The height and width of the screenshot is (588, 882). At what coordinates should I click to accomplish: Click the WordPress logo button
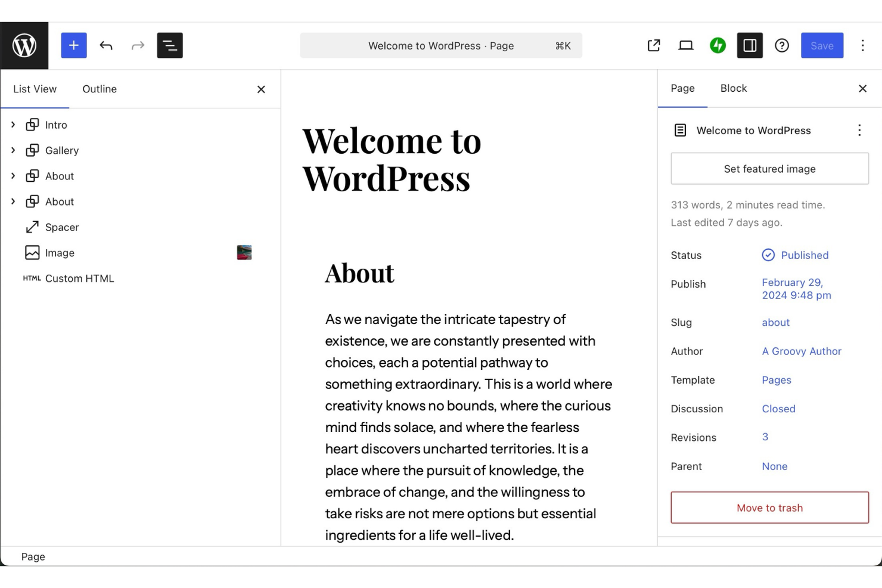(x=24, y=46)
